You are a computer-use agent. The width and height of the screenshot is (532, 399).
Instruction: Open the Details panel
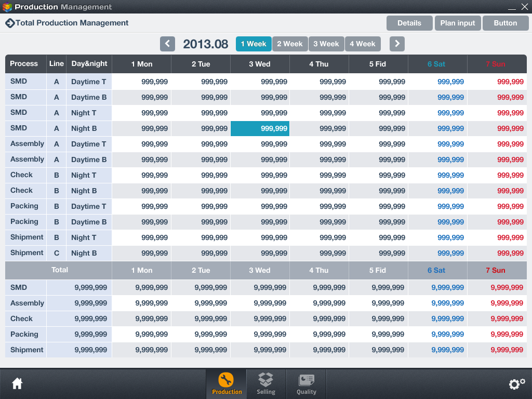pyautogui.click(x=409, y=23)
